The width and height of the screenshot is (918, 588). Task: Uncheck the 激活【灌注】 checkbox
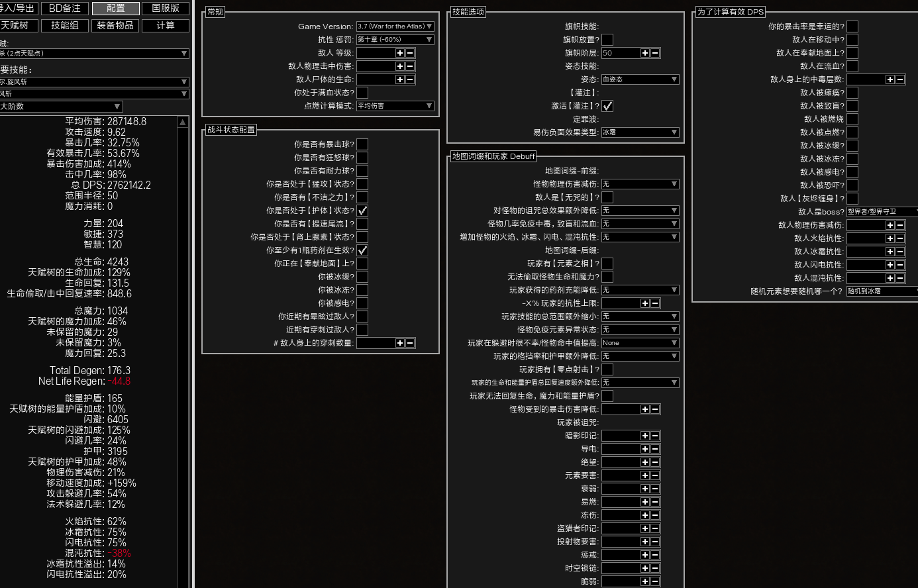click(607, 106)
